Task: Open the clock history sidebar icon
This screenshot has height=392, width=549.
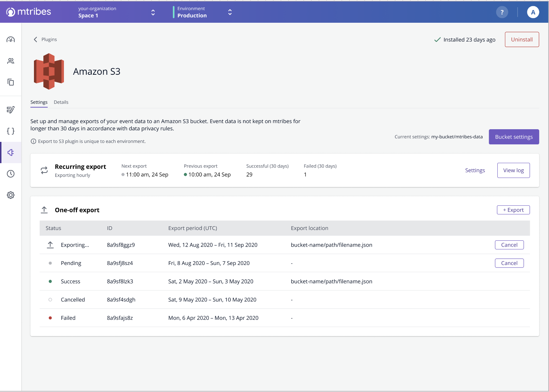Action: coord(11,174)
